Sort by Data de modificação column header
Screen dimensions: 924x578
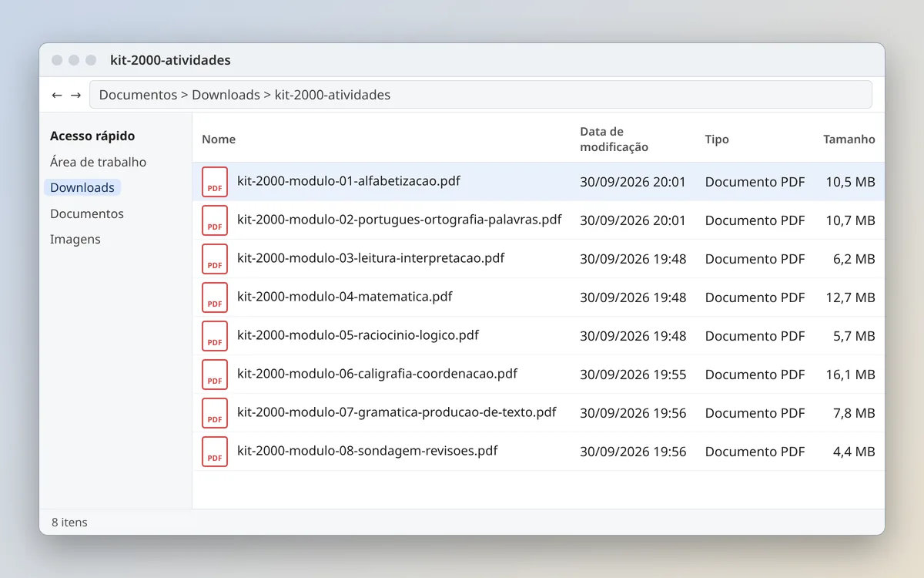[x=614, y=139]
